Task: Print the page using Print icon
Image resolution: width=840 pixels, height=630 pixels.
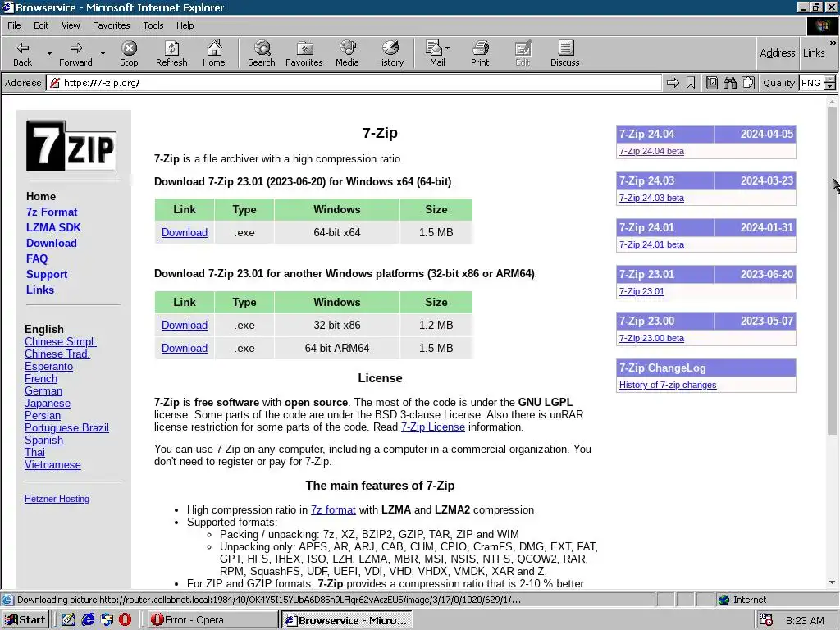Action: pos(480,53)
